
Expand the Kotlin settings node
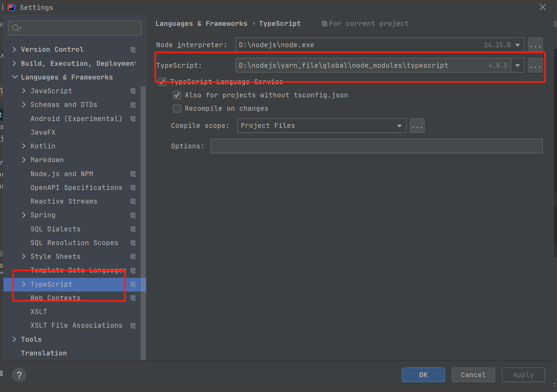(x=24, y=146)
